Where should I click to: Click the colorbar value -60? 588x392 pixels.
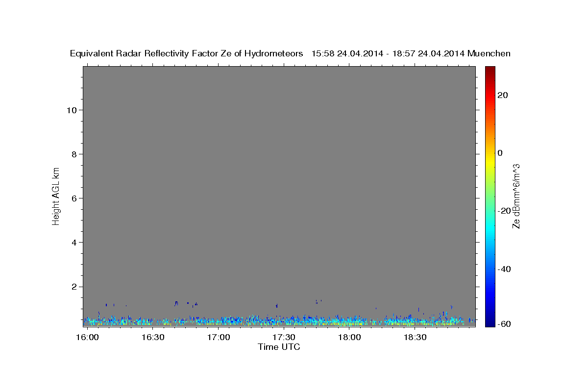coord(505,324)
